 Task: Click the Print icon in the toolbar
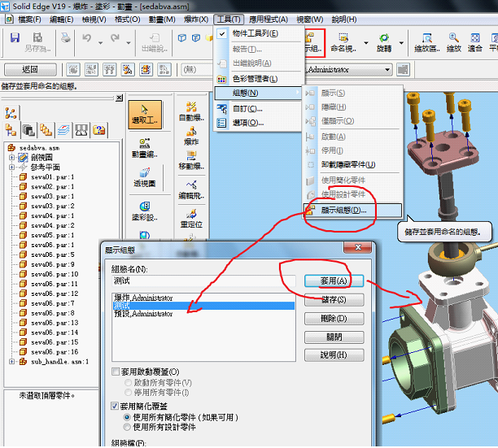(x=65, y=37)
